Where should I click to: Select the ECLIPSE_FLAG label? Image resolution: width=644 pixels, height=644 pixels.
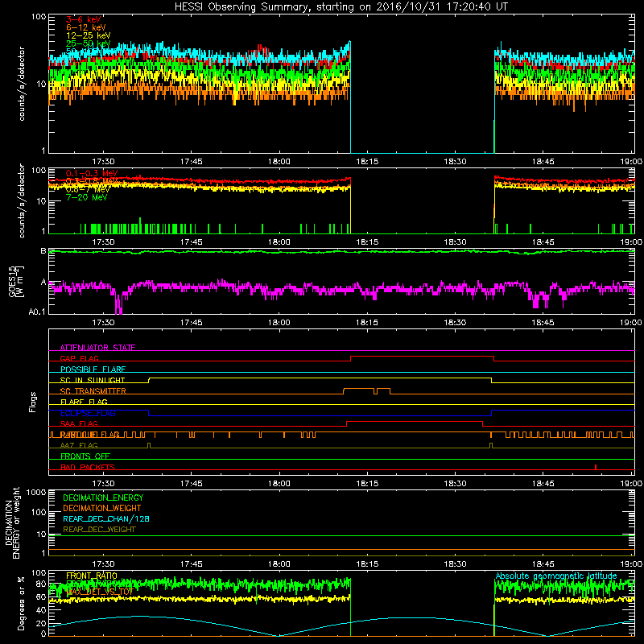(x=88, y=413)
